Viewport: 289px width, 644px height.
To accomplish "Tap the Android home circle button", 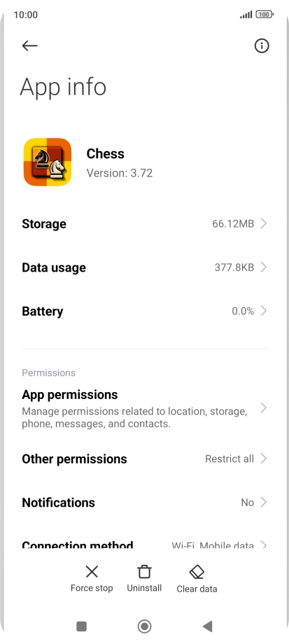I will click(x=144, y=626).
